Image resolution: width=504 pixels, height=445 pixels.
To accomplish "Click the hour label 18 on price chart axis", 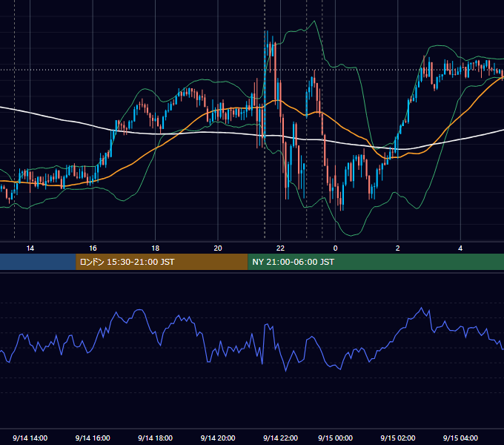I will 155,248.
